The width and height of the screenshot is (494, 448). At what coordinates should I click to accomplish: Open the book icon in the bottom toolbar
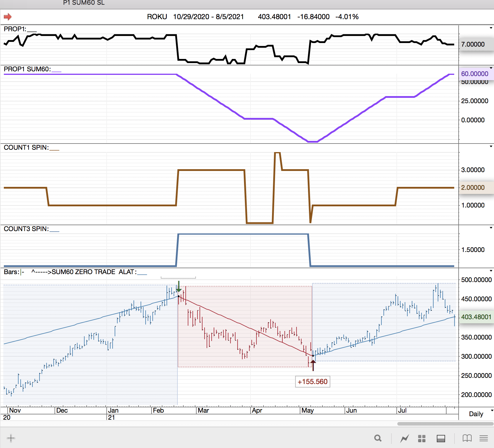tap(467, 438)
